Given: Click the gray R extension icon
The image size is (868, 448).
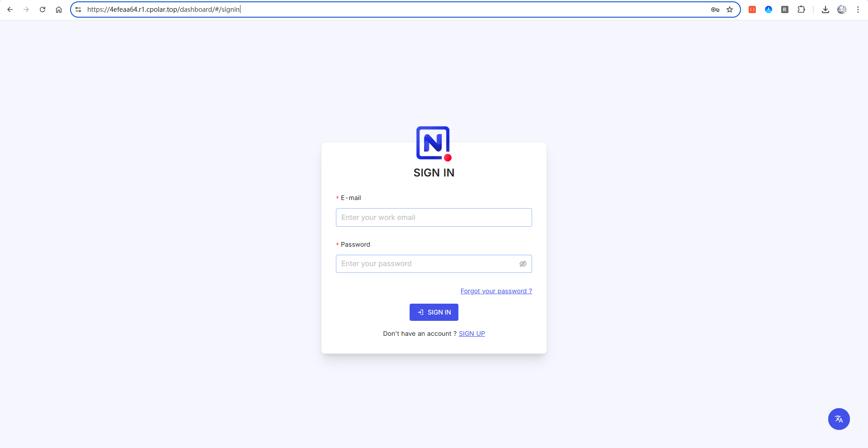Looking at the screenshot, I should click(785, 10).
